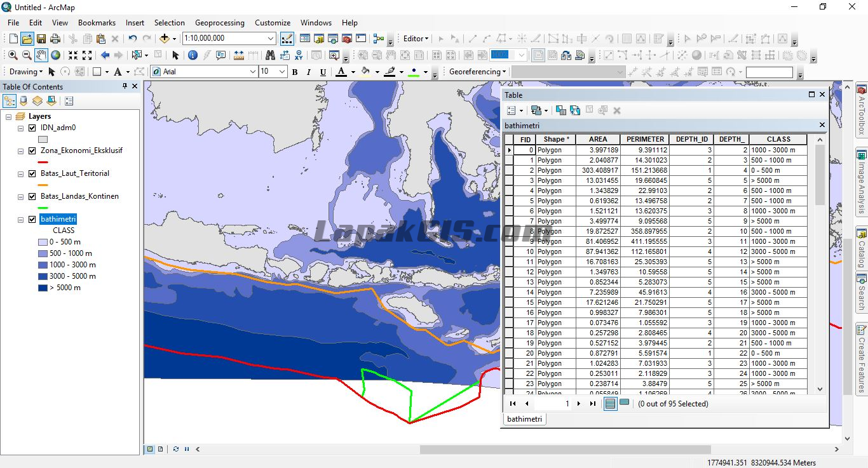Viewport: 868px width, 468px height.
Task: Open the Drawing dropdown menu
Action: tap(26, 72)
